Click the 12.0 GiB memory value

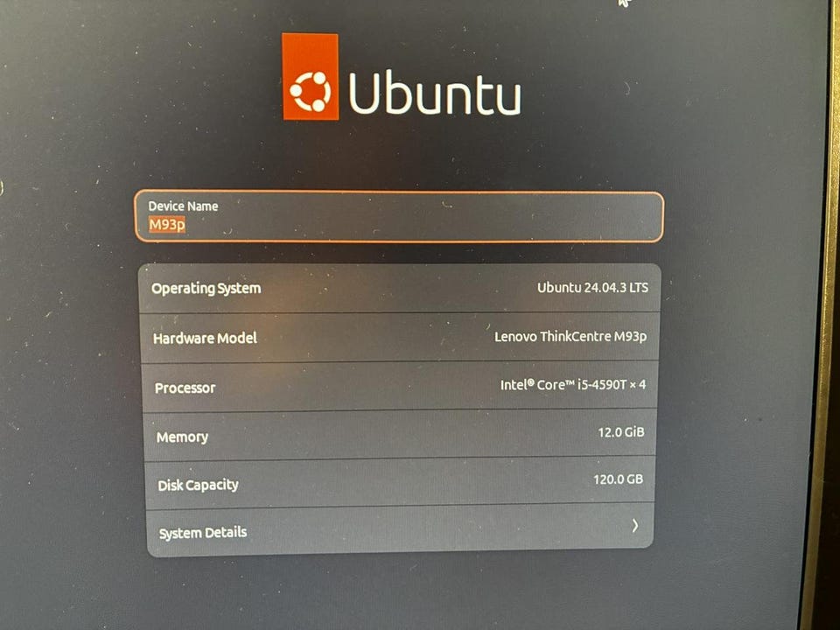pos(621,431)
